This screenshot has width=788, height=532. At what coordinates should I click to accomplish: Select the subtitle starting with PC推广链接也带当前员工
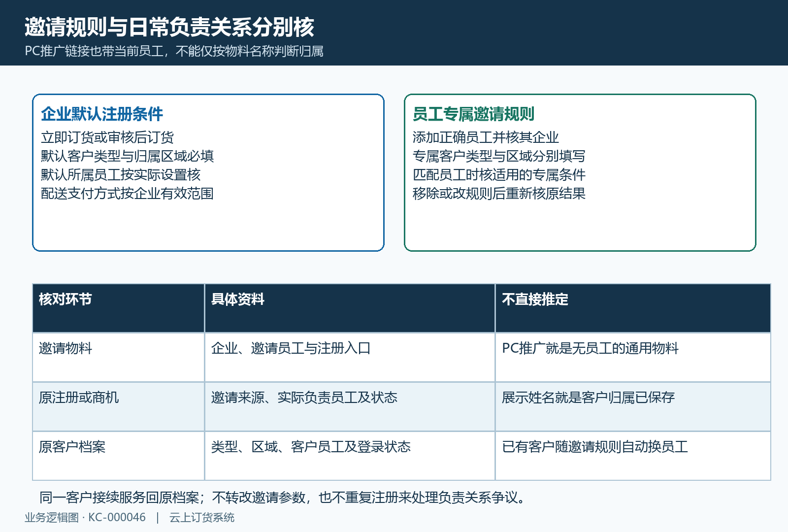tap(174, 51)
